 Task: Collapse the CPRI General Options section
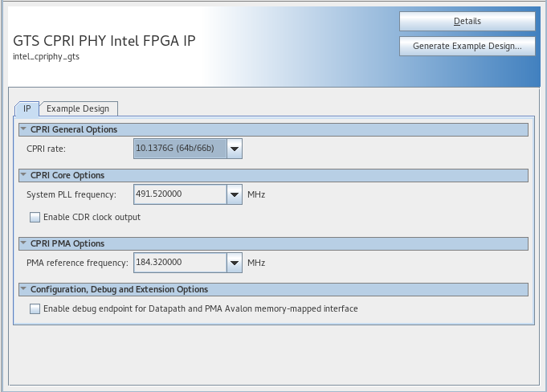pos(23,129)
